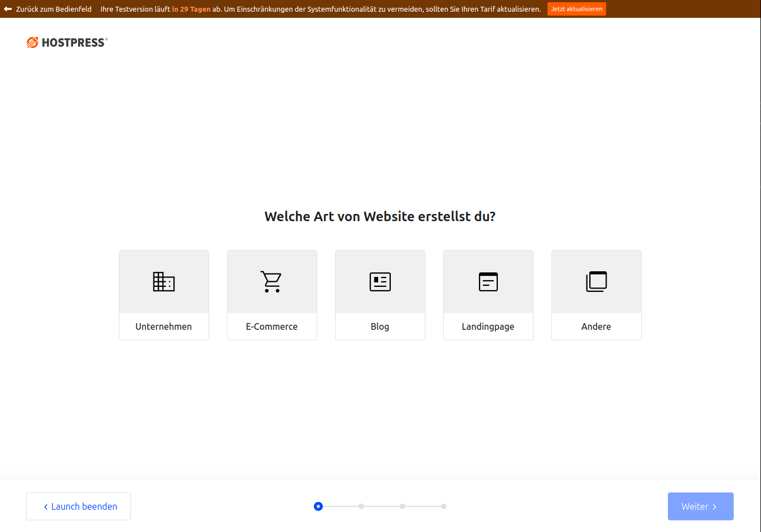Jump to the last progress step dot
The height and width of the screenshot is (532, 761).
pyautogui.click(x=444, y=506)
